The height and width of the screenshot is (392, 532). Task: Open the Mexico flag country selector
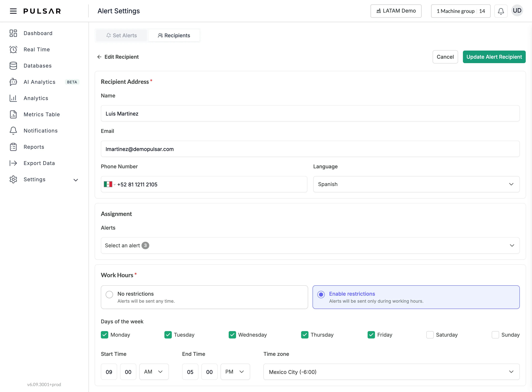110,184
